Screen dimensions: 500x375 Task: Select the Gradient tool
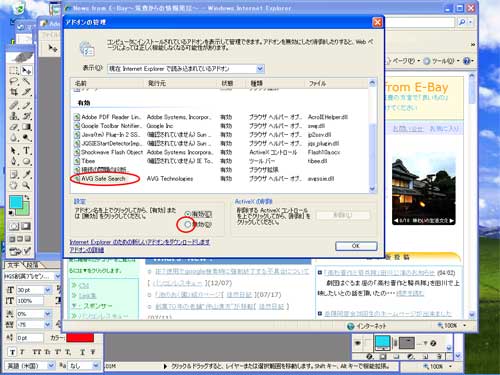click(26, 127)
